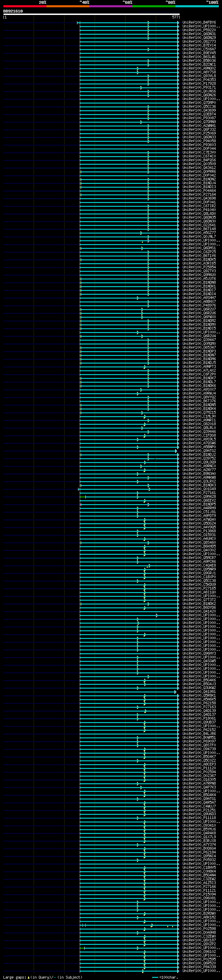
Task: Click the green ~80% identity color band
Action: click(154, 6)
